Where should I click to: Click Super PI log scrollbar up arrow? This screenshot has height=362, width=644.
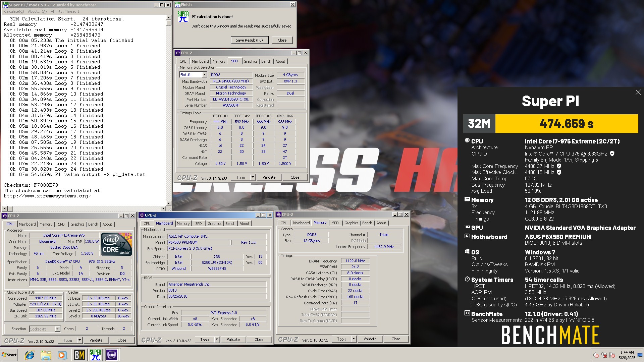coord(168,18)
